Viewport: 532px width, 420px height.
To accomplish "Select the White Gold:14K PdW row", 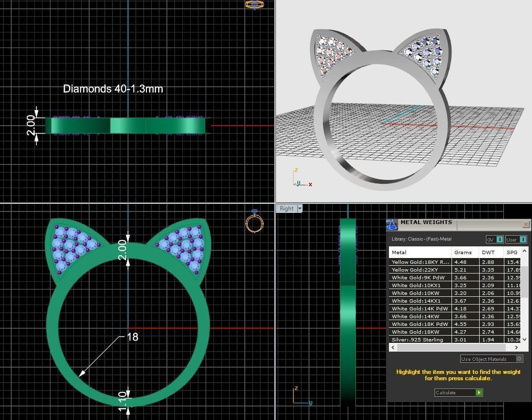I will [x=454, y=309].
